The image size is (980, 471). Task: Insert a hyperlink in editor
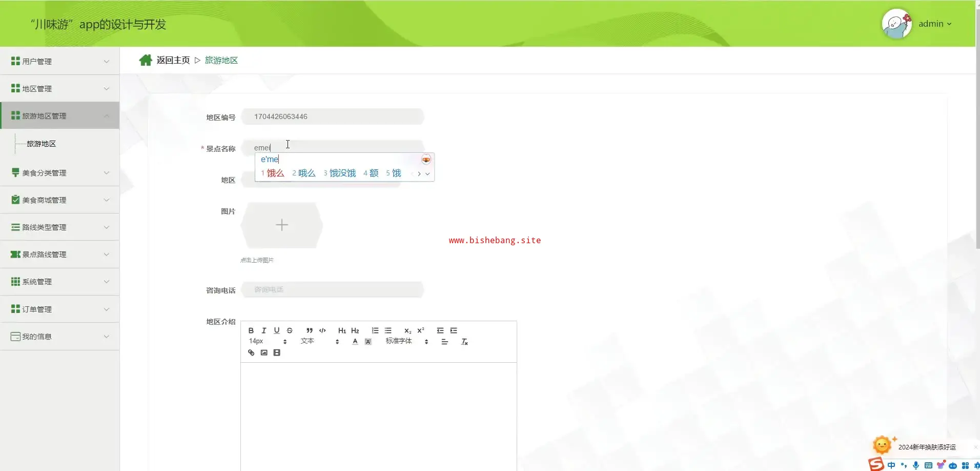pos(251,352)
